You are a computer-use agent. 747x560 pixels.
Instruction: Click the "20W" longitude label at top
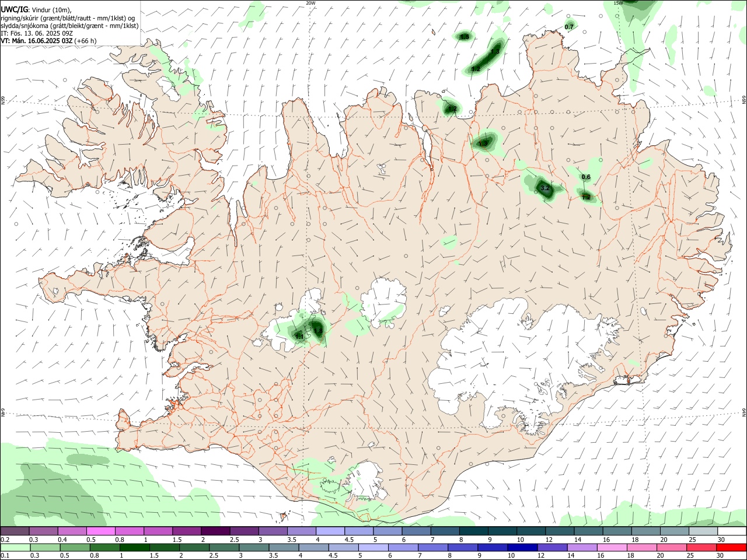(310, 3)
